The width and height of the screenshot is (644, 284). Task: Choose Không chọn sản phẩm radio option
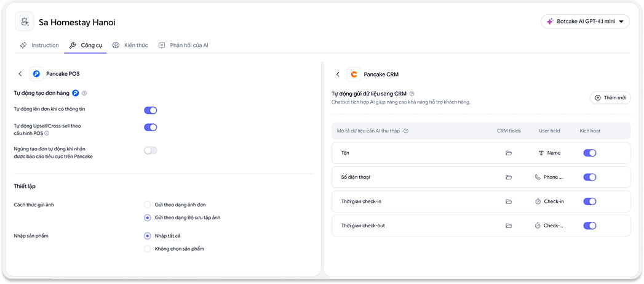coord(148,249)
